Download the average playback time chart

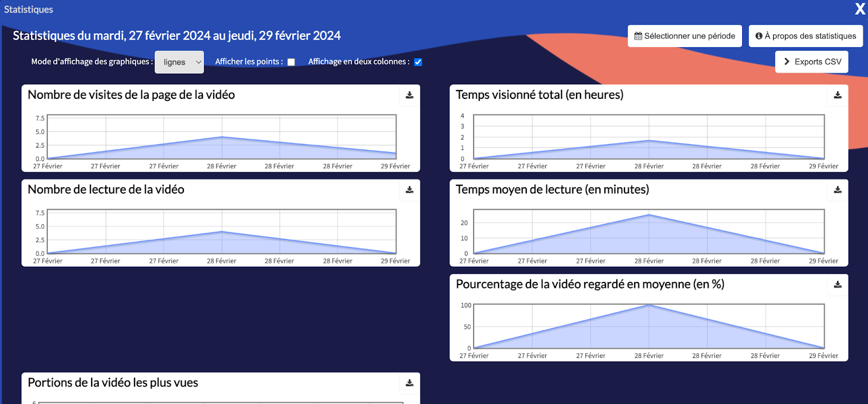pos(838,190)
